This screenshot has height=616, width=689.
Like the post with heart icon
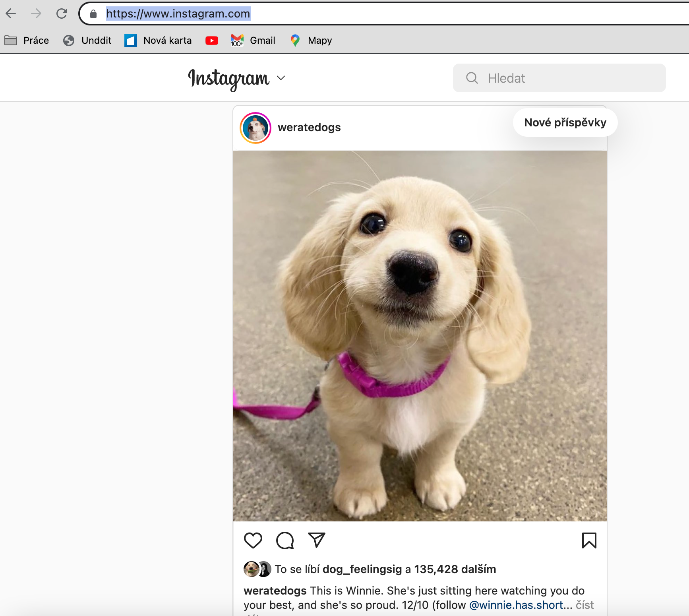pyautogui.click(x=253, y=540)
